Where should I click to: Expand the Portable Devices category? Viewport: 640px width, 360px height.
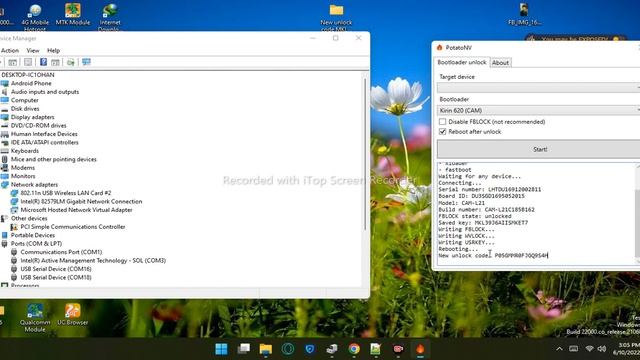point(33,236)
